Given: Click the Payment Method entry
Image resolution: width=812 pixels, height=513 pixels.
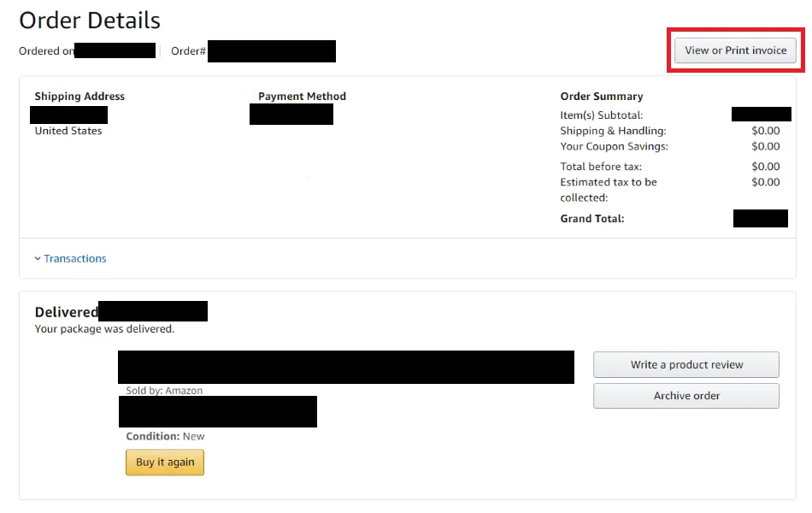Looking at the screenshot, I should click(x=291, y=115).
